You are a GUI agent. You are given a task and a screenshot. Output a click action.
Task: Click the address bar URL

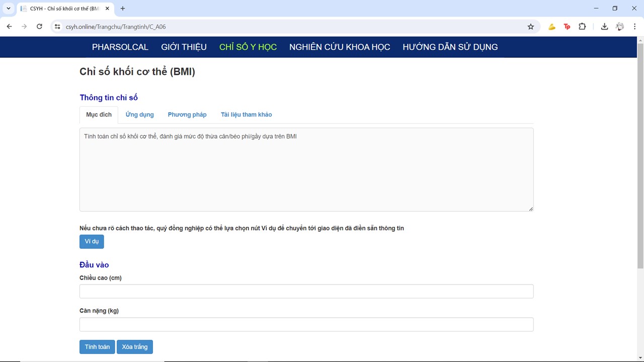coord(116,27)
